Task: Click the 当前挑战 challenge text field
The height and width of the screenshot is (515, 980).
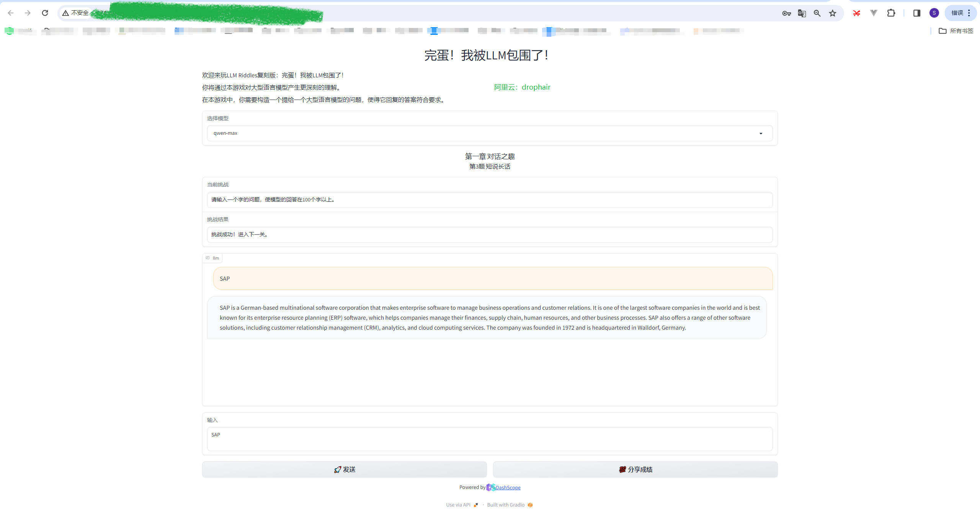Action: [490, 200]
